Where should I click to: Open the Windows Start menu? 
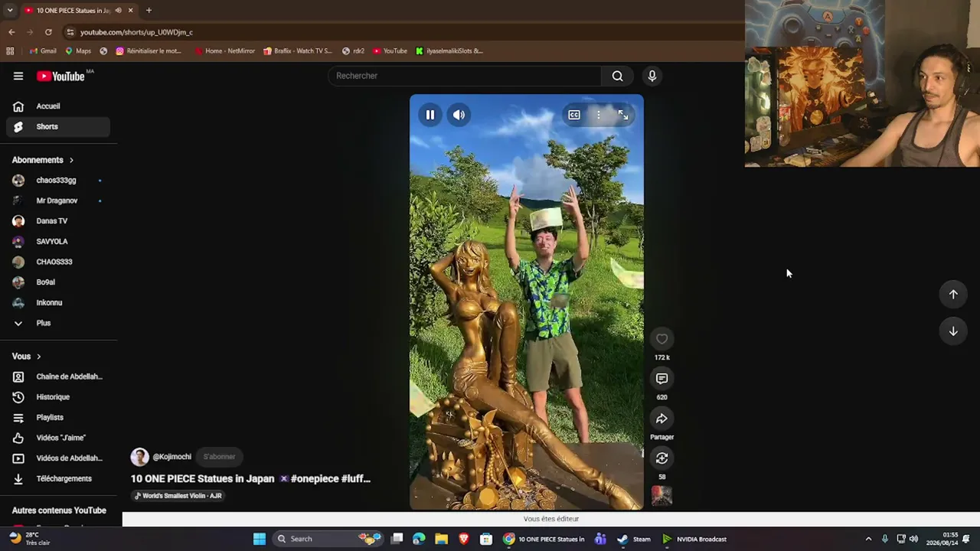(260, 539)
